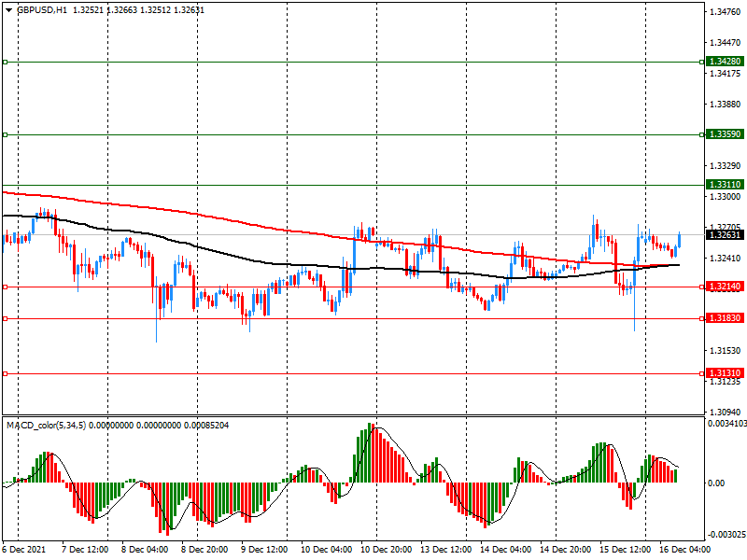Click the 6 Dec 2021 time axis label
The width and height of the screenshot is (747, 560).
[24, 550]
